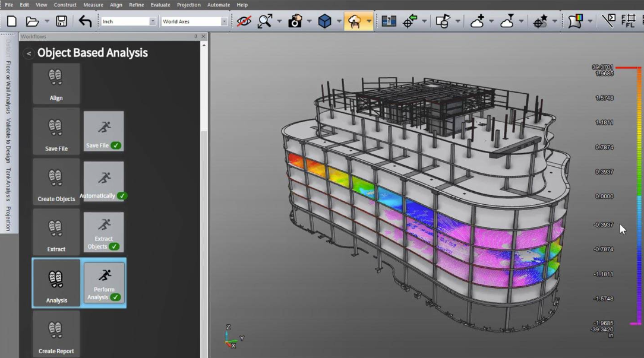Click the deviation color scale bar
Viewport: 644px width, 358px height.
tap(639, 196)
